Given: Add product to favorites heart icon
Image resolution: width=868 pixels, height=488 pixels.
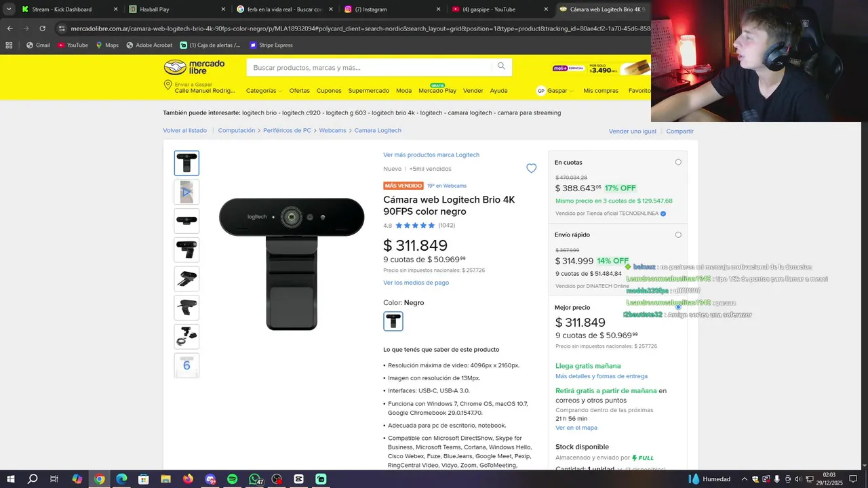Looking at the screenshot, I should coord(532,168).
